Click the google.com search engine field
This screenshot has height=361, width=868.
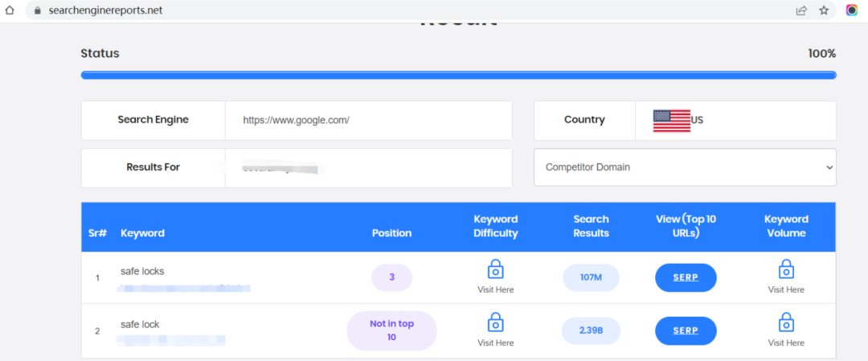[x=368, y=121]
